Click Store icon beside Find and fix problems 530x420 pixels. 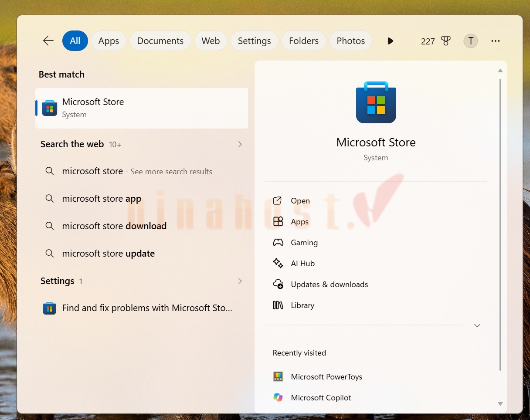click(x=50, y=308)
